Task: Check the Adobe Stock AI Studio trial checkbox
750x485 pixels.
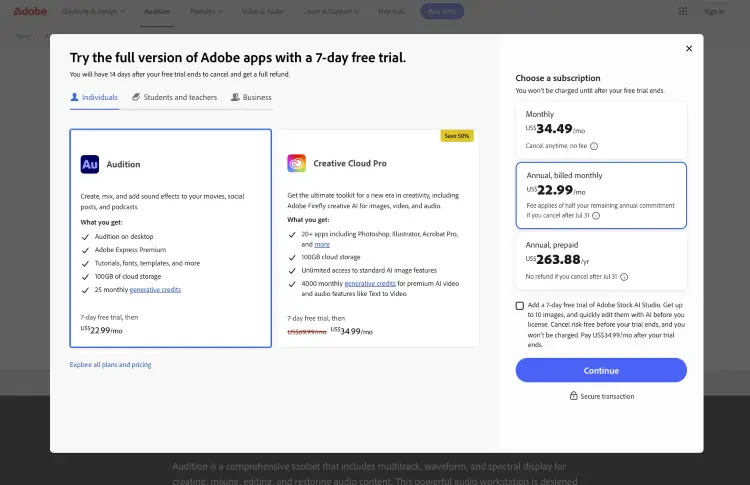Action: (x=519, y=306)
